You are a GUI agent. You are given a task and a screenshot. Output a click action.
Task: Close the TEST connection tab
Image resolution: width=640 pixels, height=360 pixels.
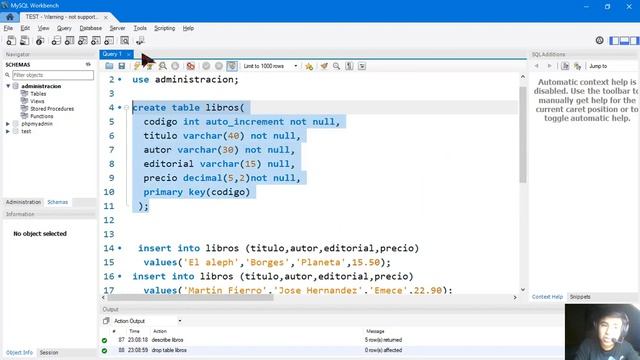tap(106, 17)
